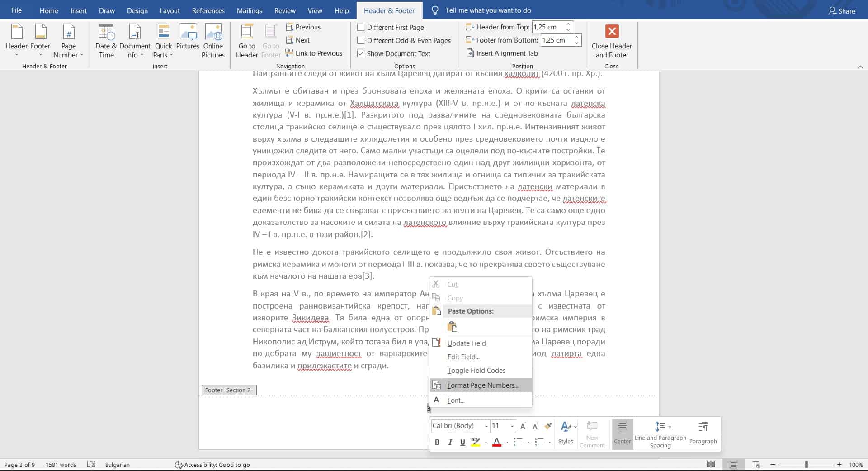Switch to Print Layout view
The height and width of the screenshot is (471, 868).
click(733, 465)
